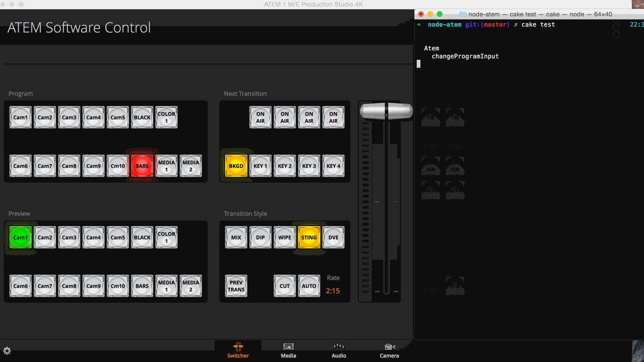Click 'changeProgramInput' text in terminal
This screenshot has width=644, height=362.
[x=465, y=56]
